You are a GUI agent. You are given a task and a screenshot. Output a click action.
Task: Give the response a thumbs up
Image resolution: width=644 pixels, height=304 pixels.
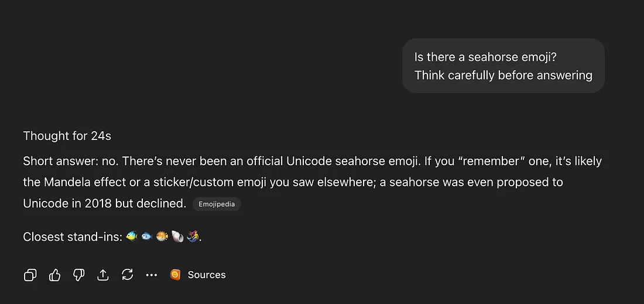pos(54,275)
